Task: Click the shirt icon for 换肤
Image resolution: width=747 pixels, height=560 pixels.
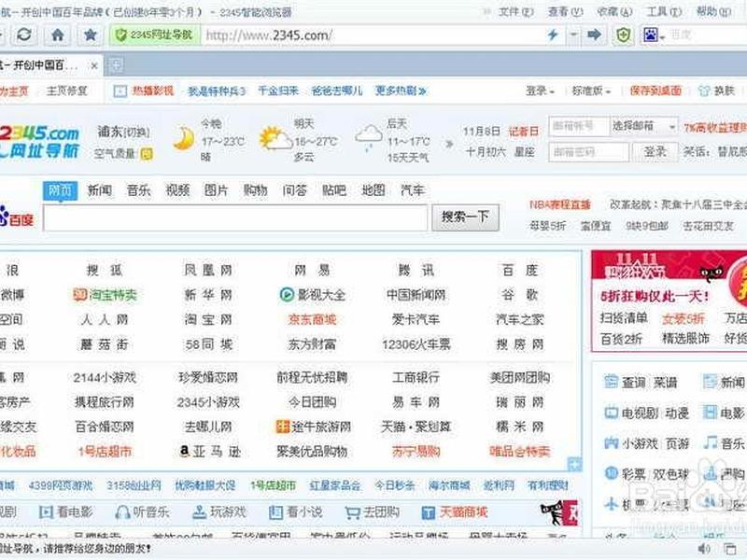Action: [704, 91]
